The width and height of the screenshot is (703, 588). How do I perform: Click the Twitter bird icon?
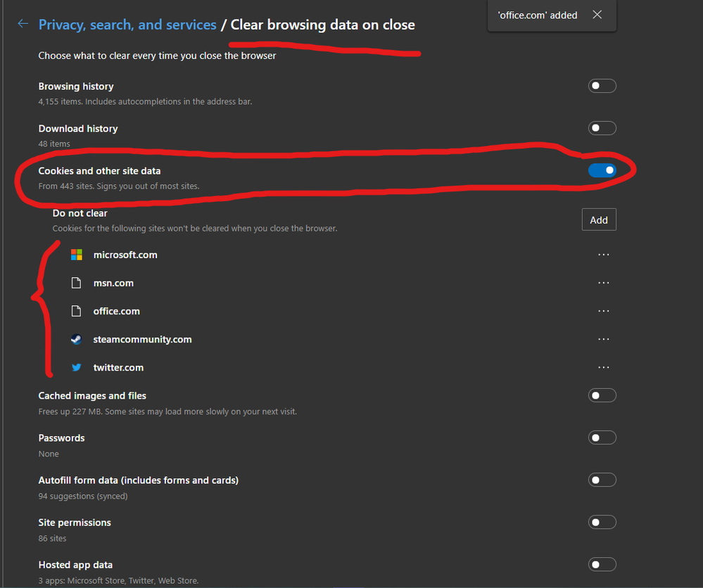pyautogui.click(x=77, y=367)
